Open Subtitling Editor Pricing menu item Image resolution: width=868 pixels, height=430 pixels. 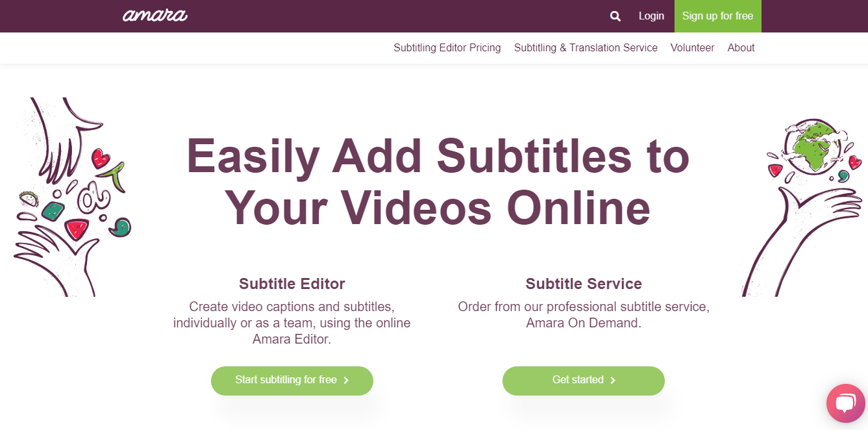click(x=447, y=48)
